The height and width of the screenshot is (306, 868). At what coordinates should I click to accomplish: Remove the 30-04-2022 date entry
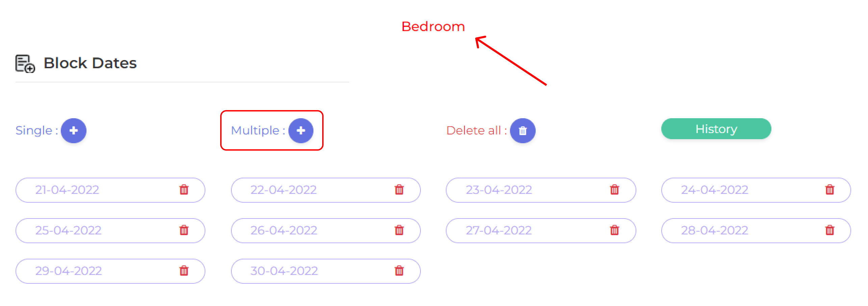pos(399,271)
